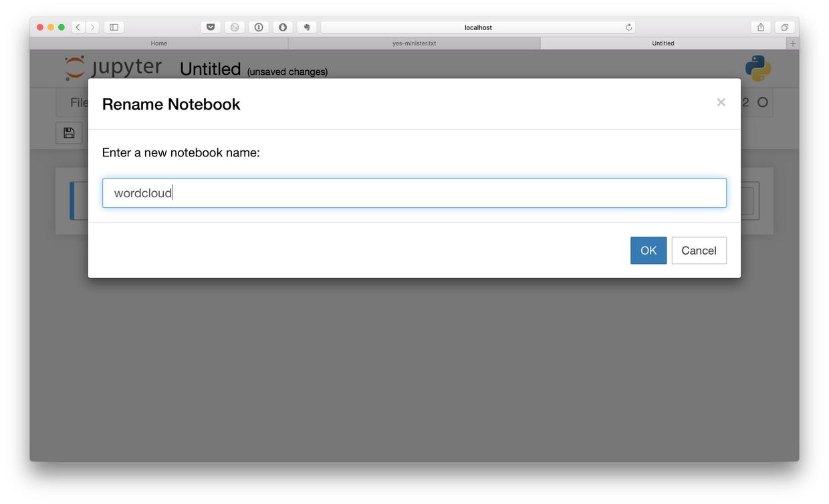Confirm rename with OK button
The width and height of the screenshot is (829, 504).
(648, 251)
